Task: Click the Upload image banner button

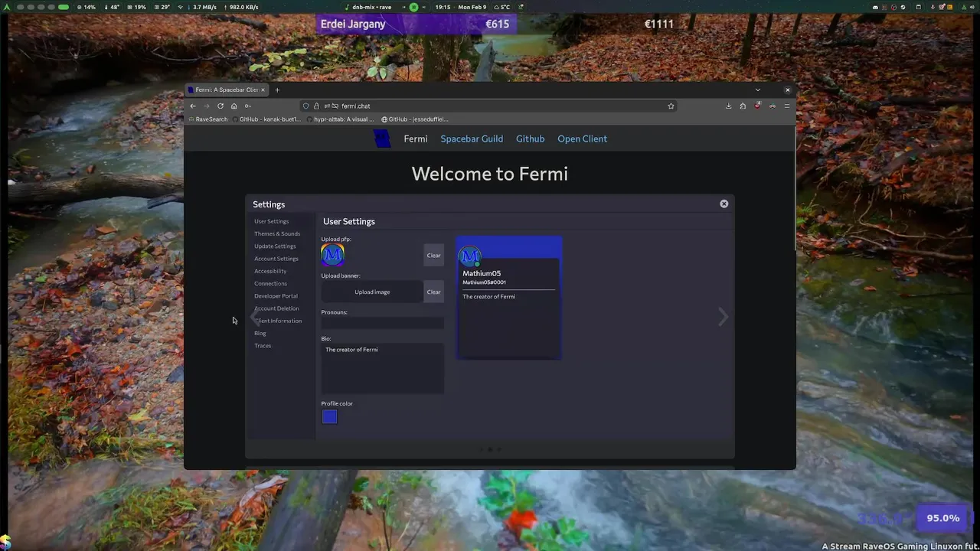Action: tap(372, 292)
